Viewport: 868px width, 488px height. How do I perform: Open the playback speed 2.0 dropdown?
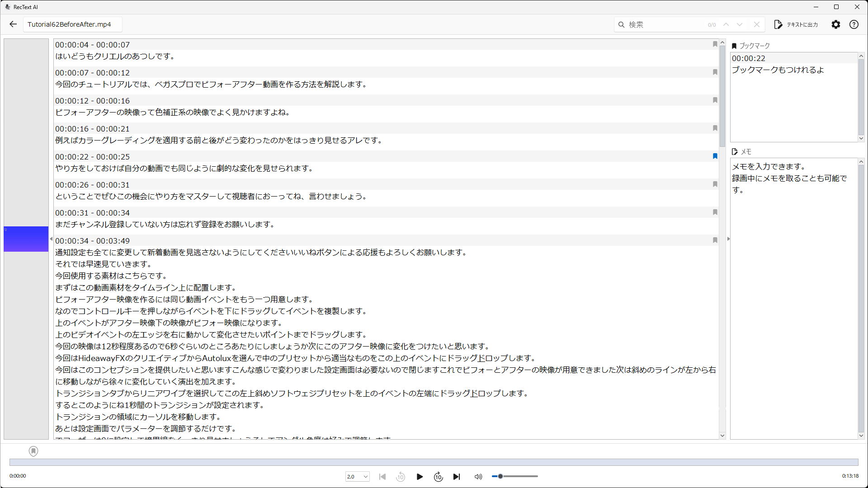[x=357, y=477]
